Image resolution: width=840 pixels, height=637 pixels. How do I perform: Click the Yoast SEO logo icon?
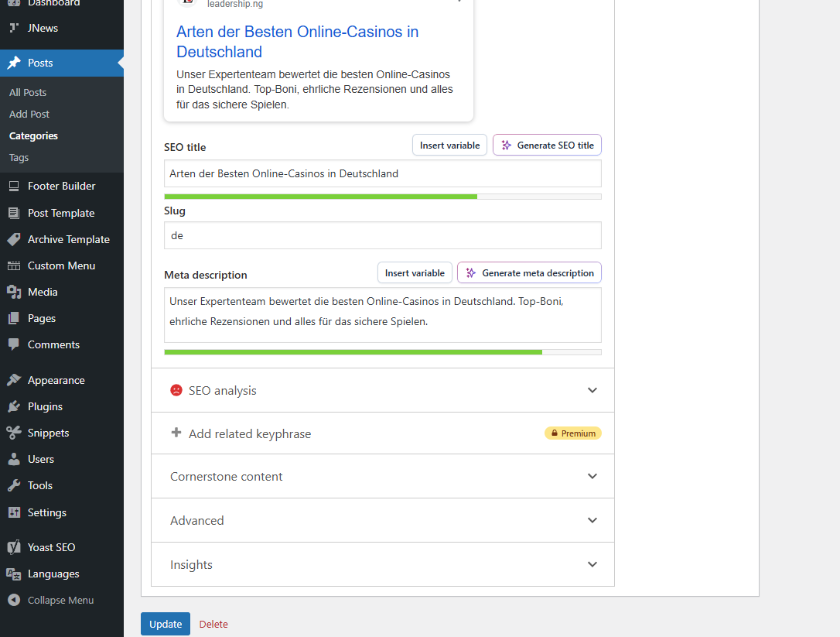[14, 547]
